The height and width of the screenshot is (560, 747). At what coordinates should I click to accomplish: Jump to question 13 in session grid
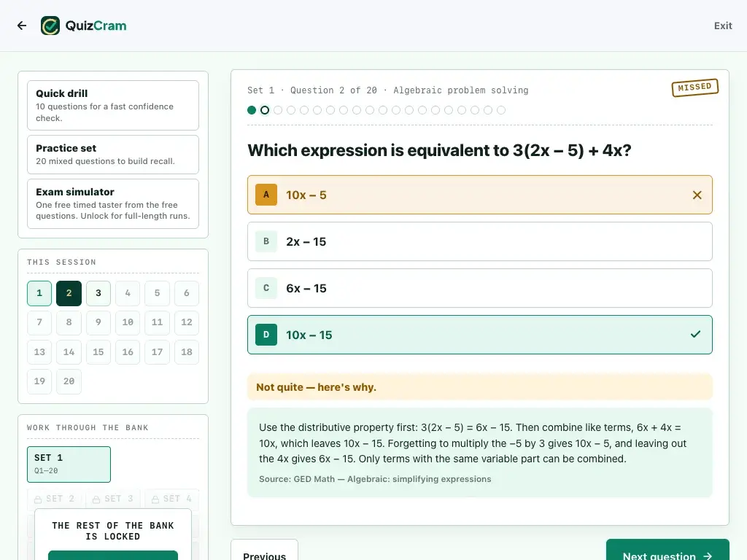39,352
